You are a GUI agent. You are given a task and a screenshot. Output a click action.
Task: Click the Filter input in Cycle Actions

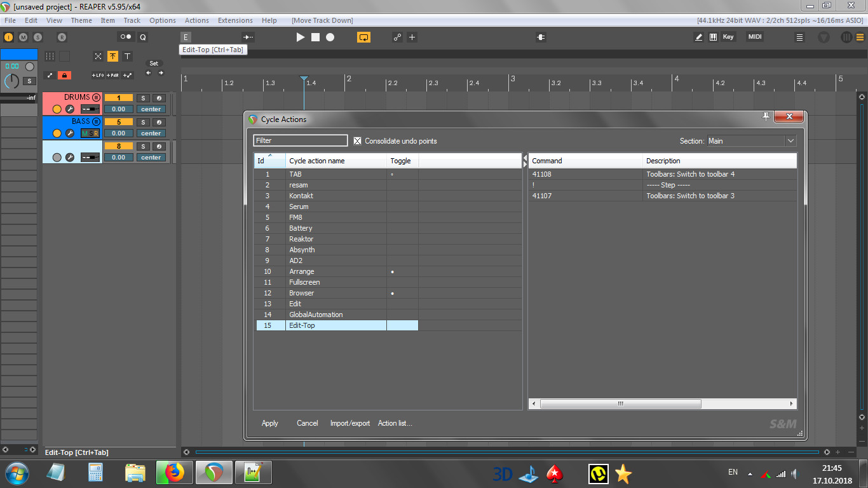tap(301, 140)
